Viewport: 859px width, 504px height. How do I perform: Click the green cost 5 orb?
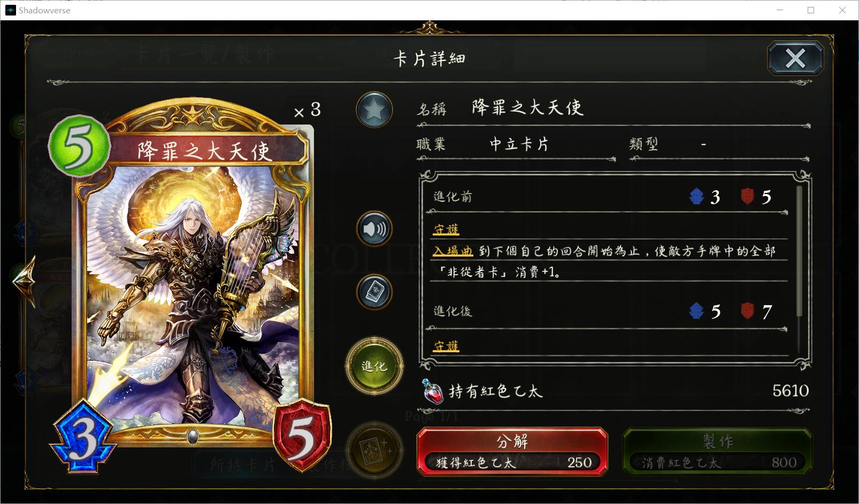(x=79, y=146)
